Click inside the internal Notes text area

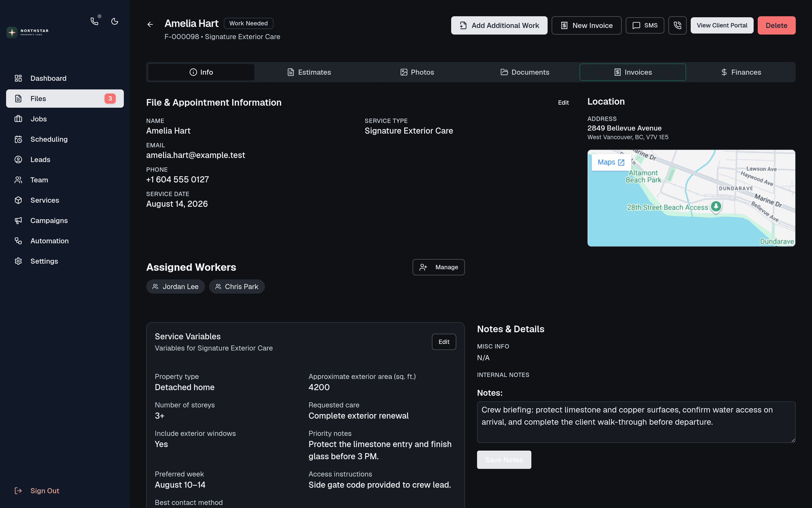pos(636,422)
